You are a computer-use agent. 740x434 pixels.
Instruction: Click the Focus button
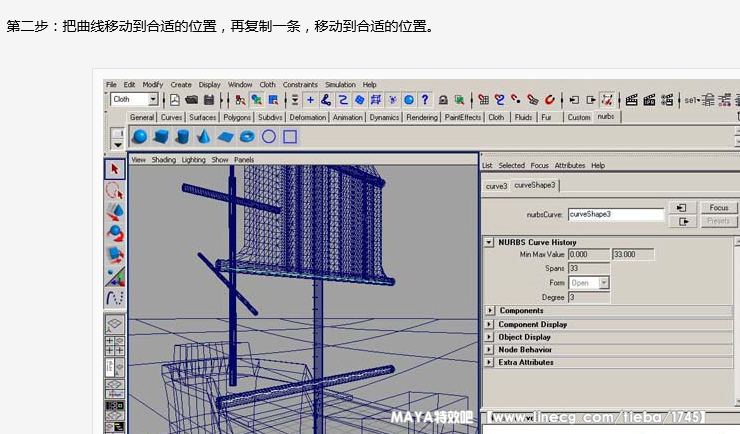718,208
